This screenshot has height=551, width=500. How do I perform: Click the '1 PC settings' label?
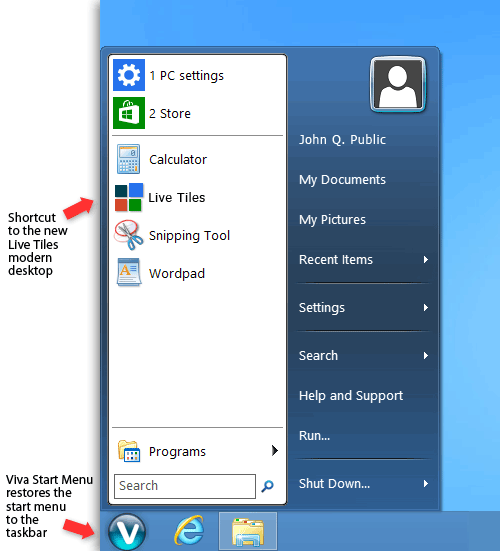[187, 76]
